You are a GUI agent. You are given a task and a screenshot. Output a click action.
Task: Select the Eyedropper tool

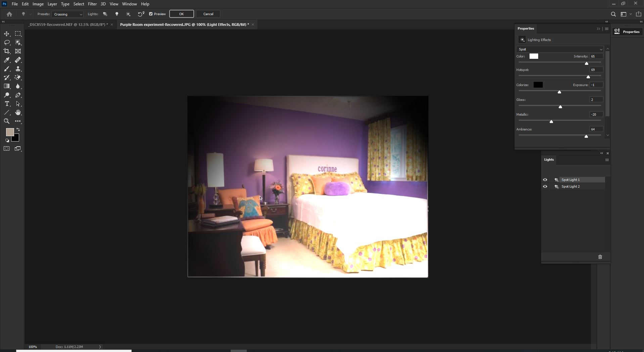[x=7, y=60]
